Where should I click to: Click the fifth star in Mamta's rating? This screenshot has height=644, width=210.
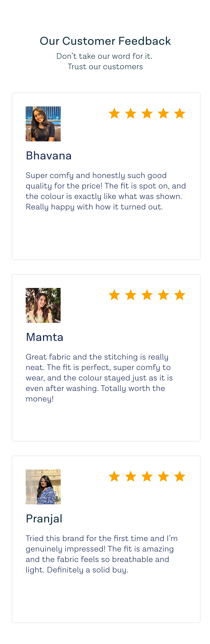click(x=180, y=295)
